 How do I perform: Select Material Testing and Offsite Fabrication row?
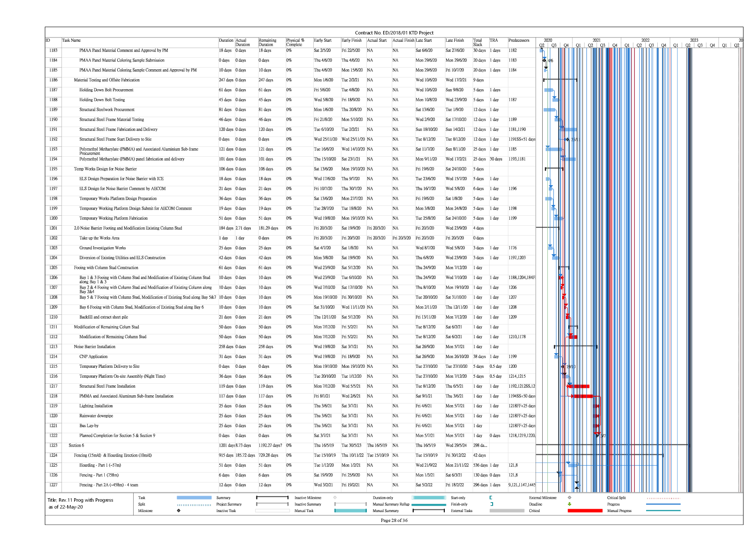pos(106,80)
